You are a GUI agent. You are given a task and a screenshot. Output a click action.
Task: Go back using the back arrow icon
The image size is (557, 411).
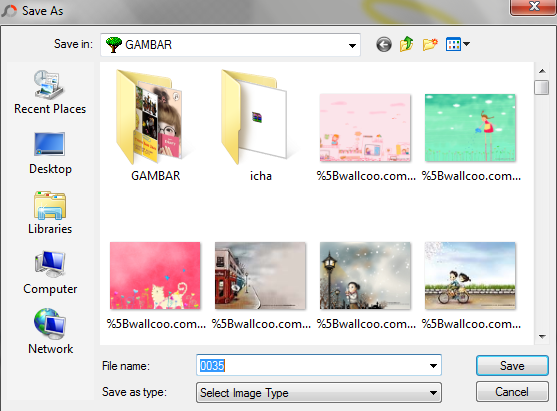point(384,45)
